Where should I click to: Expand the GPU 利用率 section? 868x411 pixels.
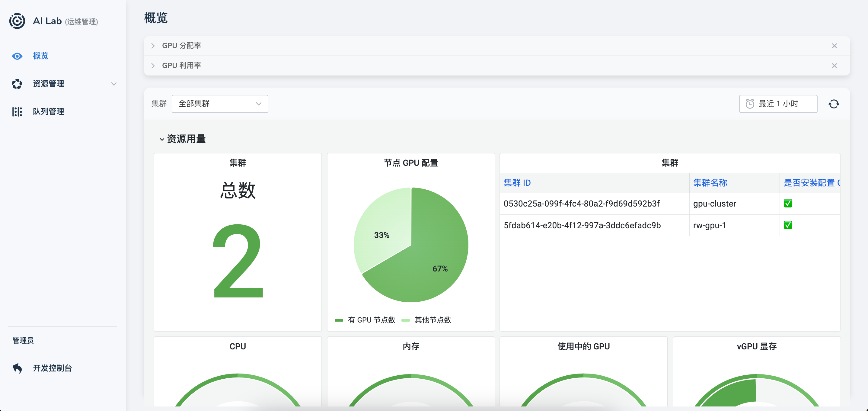[x=153, y=66]
